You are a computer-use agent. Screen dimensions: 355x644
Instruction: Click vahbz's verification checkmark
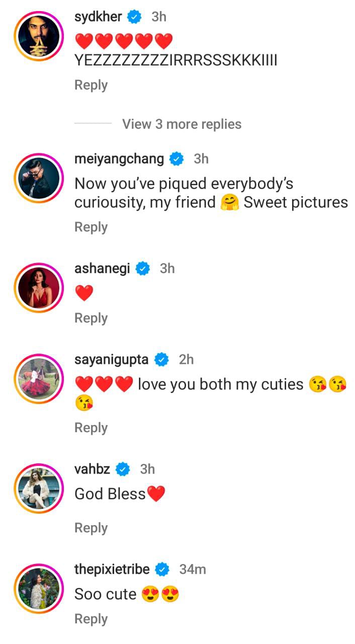121,469
